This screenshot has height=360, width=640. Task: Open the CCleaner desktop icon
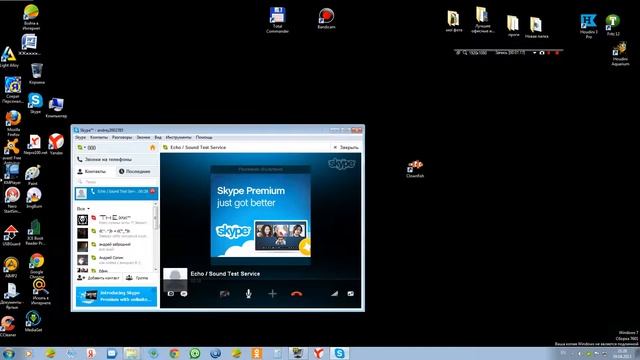tap(8, 327)
